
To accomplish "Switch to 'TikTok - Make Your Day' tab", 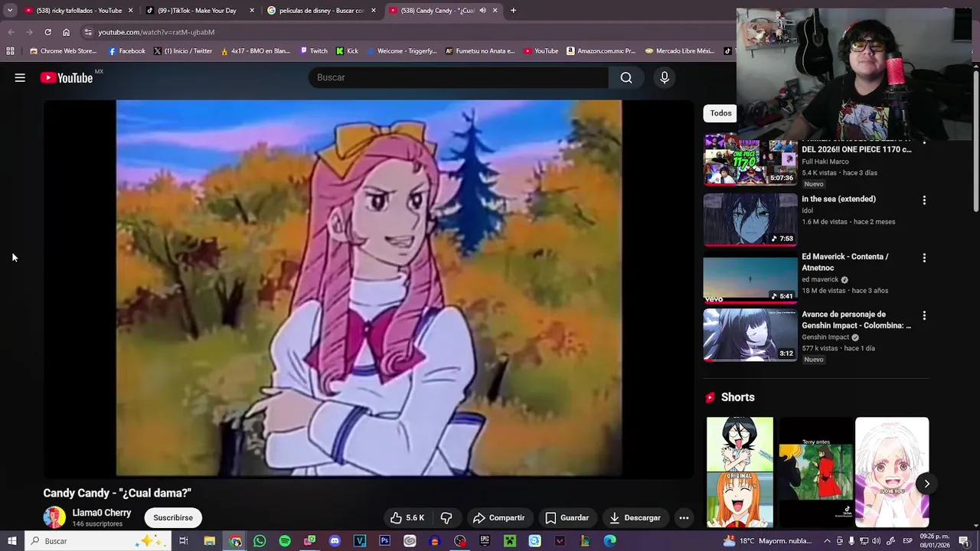I will click(x=198, y=11).
